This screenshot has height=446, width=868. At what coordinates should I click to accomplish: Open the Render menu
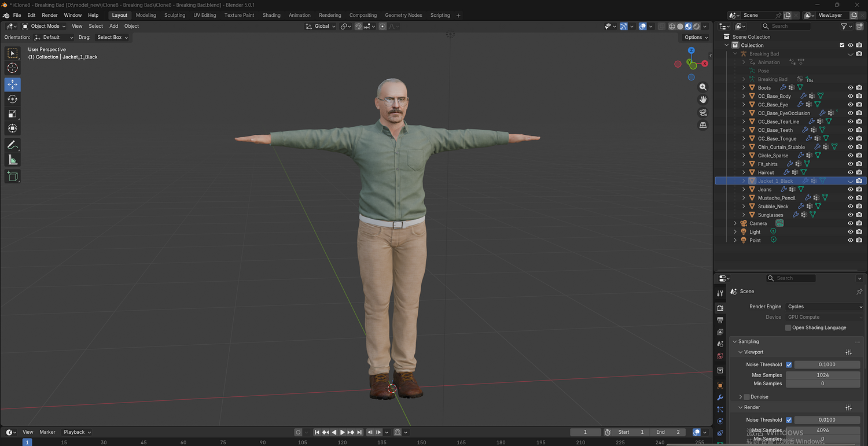click(50, 15)
